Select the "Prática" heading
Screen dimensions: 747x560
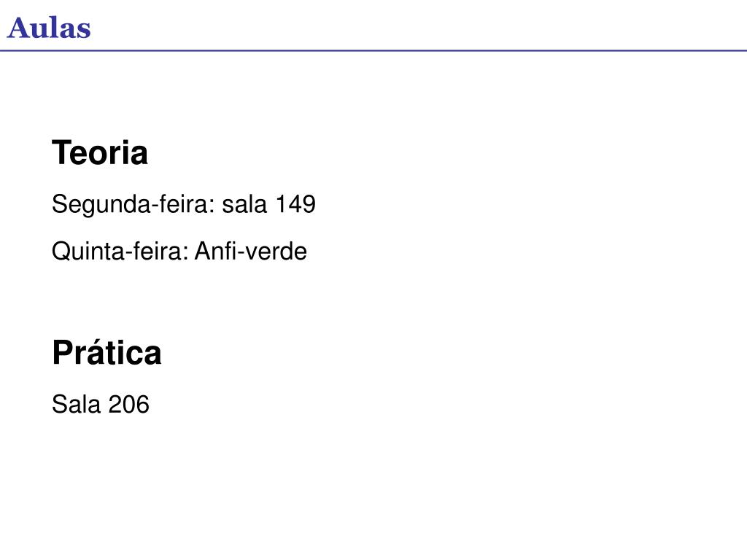107,352
